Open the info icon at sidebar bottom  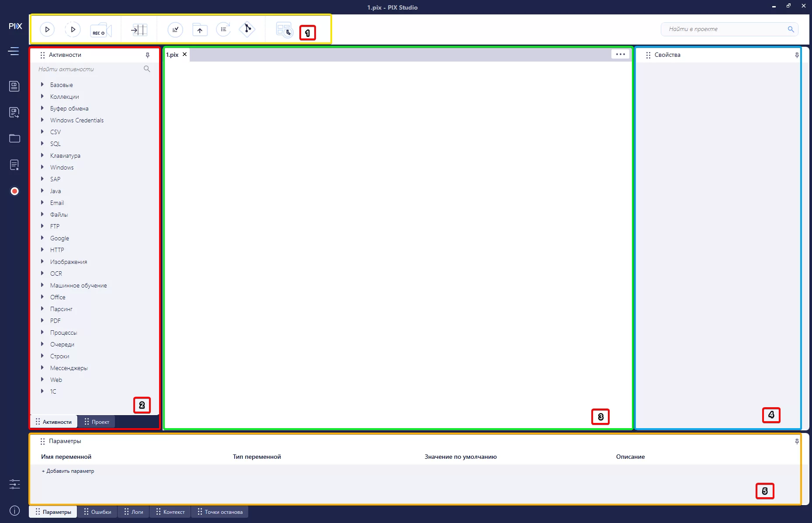click(14, 510)
